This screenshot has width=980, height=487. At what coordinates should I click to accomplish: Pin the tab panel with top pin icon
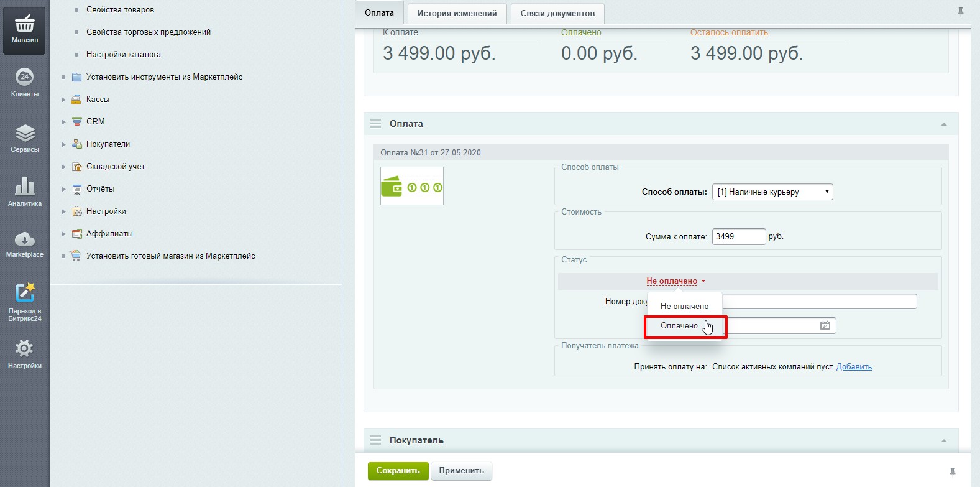[960, 12]
